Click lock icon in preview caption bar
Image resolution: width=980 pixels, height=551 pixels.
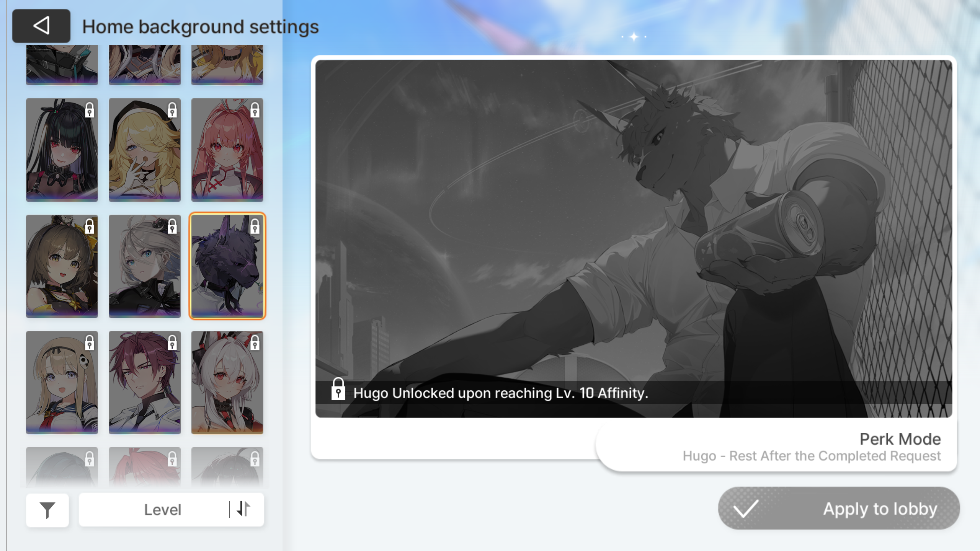[338, 390]
